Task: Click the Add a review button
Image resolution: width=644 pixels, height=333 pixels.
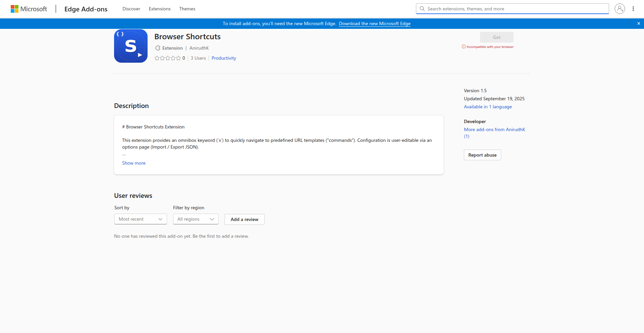Action: [244, 219]
